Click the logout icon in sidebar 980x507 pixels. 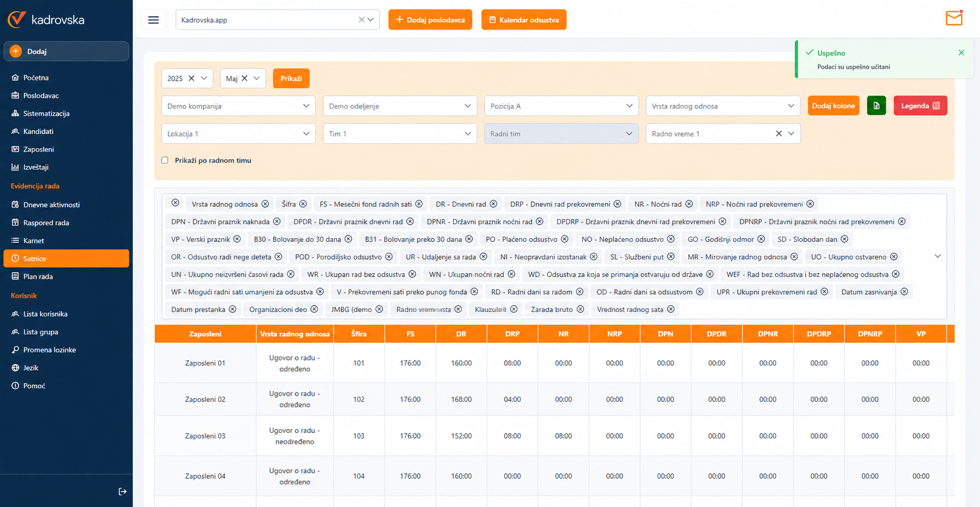click(x=123, y=492)
